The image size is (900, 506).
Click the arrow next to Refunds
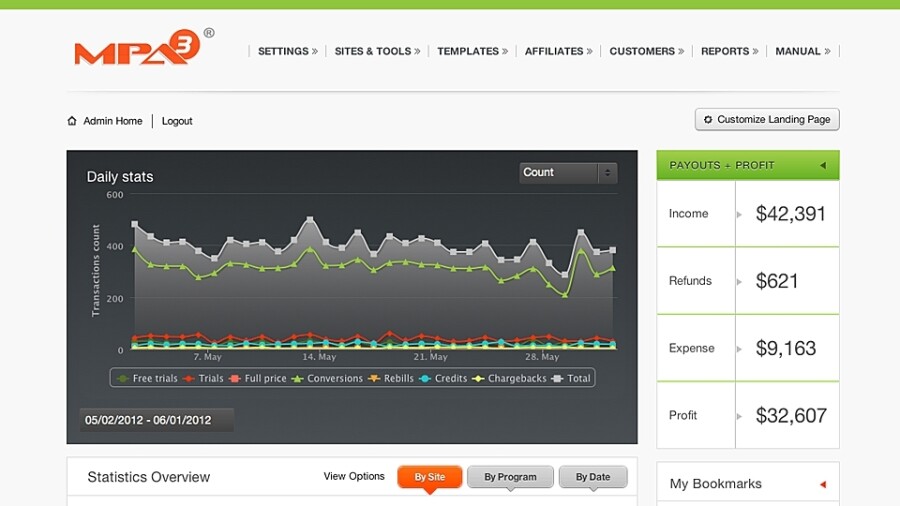tap(739, 281)
